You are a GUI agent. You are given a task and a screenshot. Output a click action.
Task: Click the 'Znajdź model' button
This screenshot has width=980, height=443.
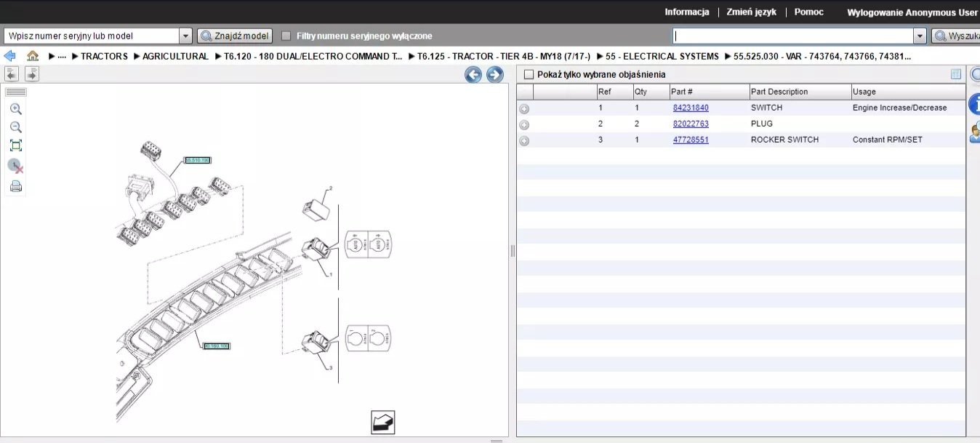tap(235, 36)
